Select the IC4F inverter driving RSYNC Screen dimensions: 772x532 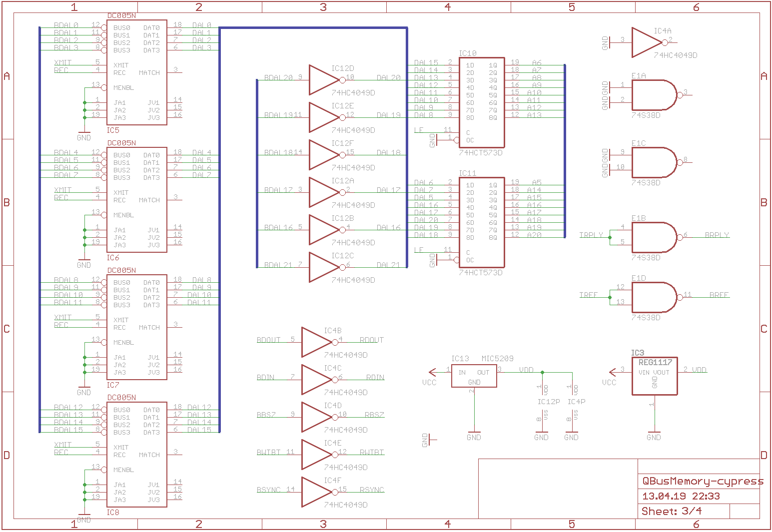pyautogui.click(x=320, y=492)
